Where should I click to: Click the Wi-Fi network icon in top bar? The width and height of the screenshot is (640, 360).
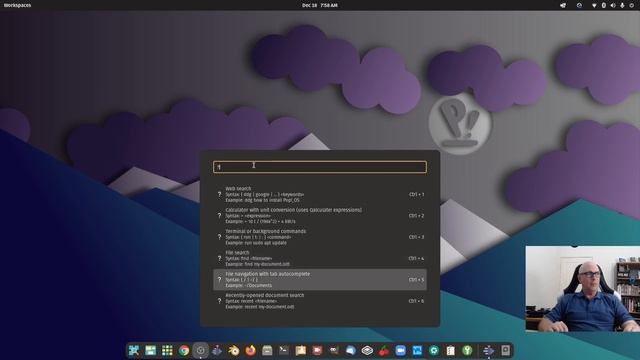594,5
